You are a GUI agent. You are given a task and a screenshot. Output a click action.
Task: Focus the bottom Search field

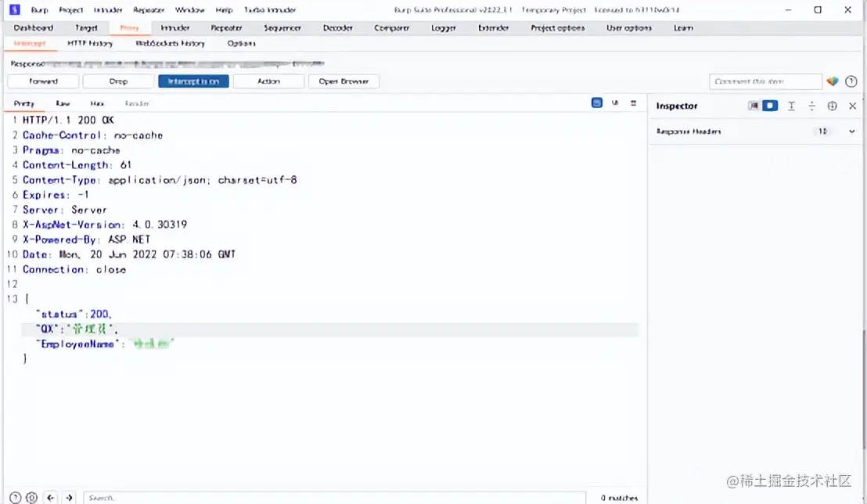point(335,498)
